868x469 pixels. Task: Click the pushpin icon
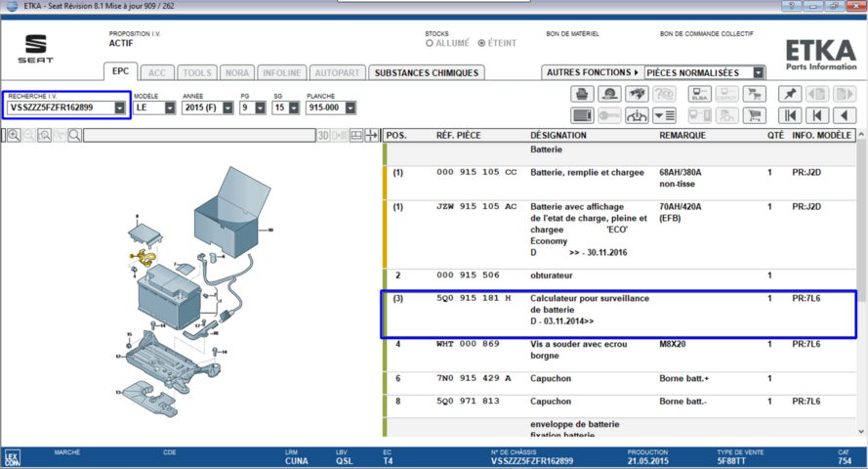click(x=789, y=94)
